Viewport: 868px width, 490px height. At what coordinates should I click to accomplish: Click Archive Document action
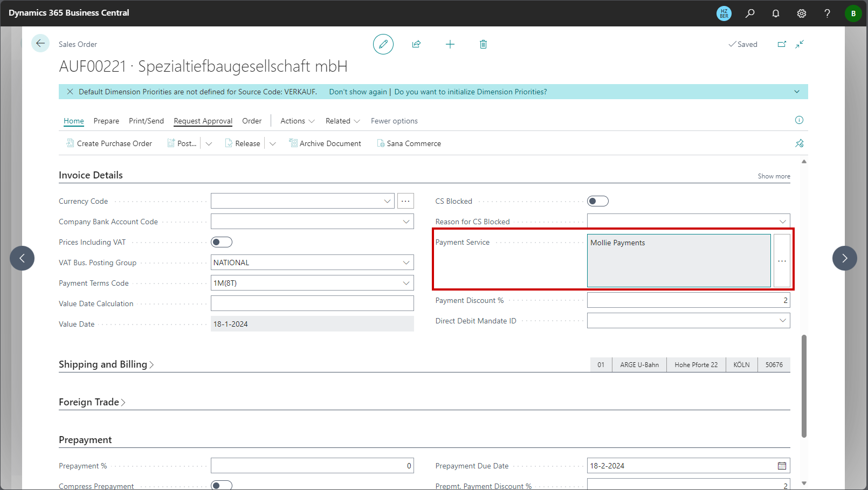click(325, 143)
